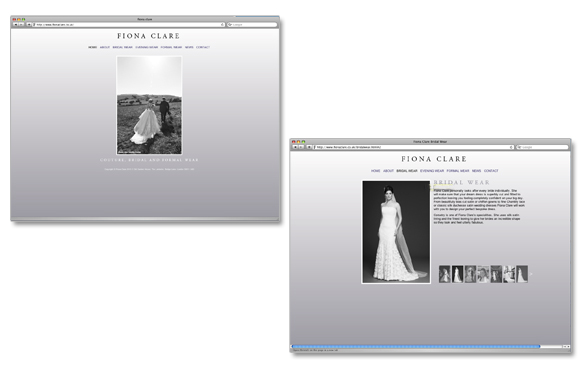Open EVENING WEAR in the Bridal Wear window menu

coord(432,171)
